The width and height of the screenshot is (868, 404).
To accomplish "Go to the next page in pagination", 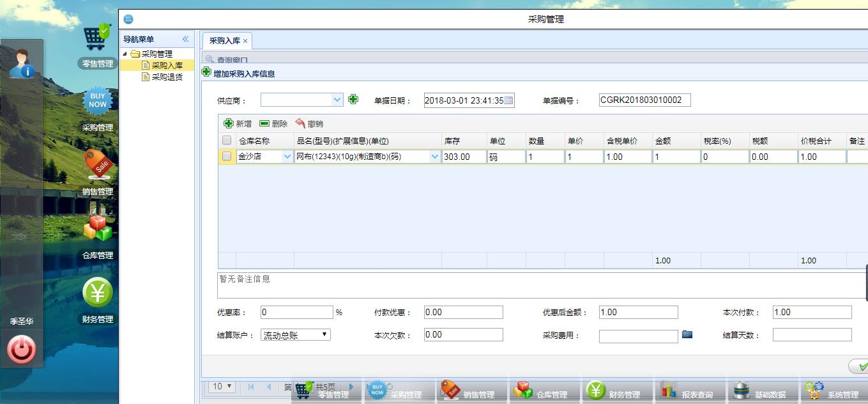I will 351,387.
